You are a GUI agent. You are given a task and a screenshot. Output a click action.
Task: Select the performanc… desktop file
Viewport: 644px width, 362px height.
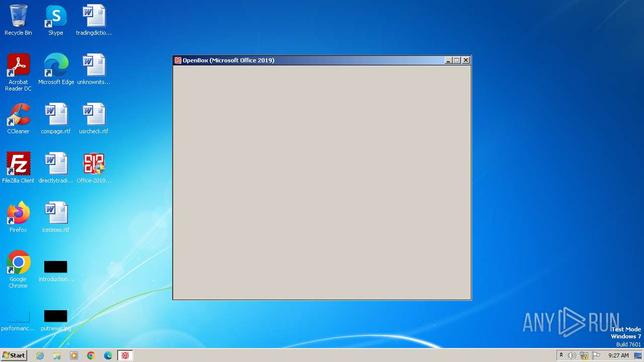18,320
